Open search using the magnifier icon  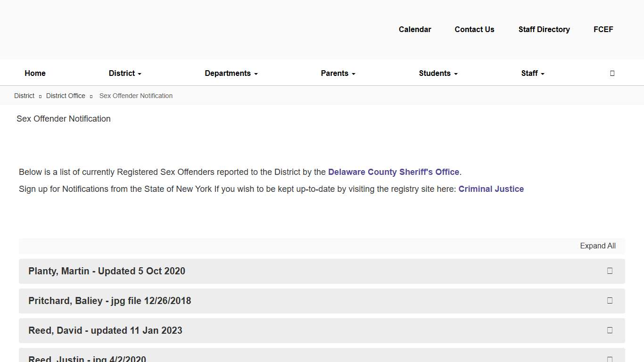pyautogui.click(x=612, y=73)
